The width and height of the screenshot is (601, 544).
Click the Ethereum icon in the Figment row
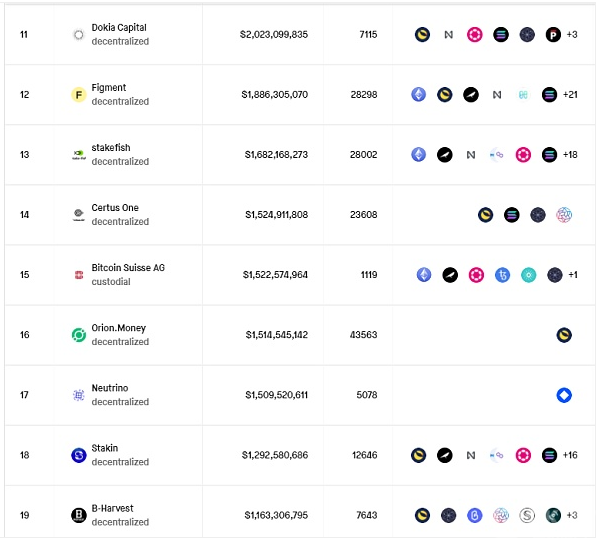click(419, 95)
